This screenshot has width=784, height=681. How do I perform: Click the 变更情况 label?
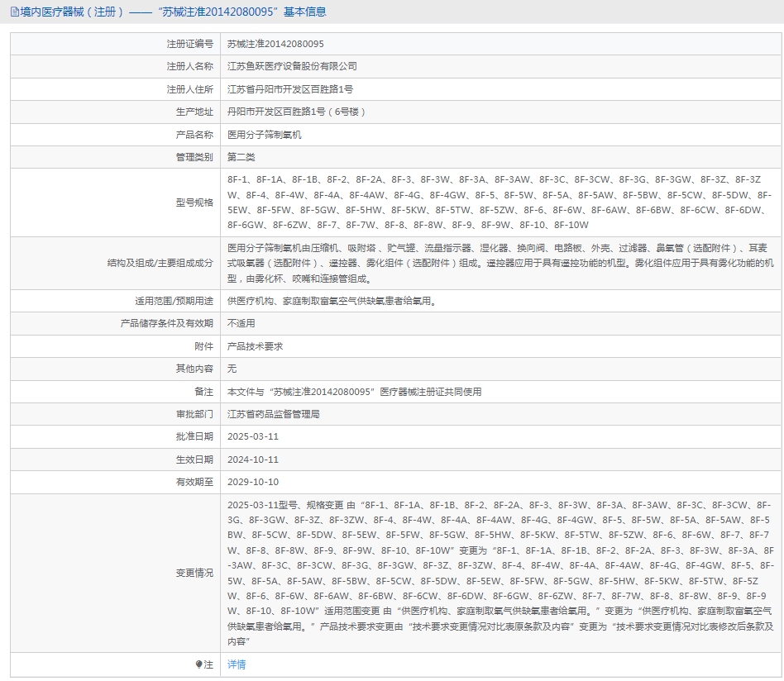194,573
